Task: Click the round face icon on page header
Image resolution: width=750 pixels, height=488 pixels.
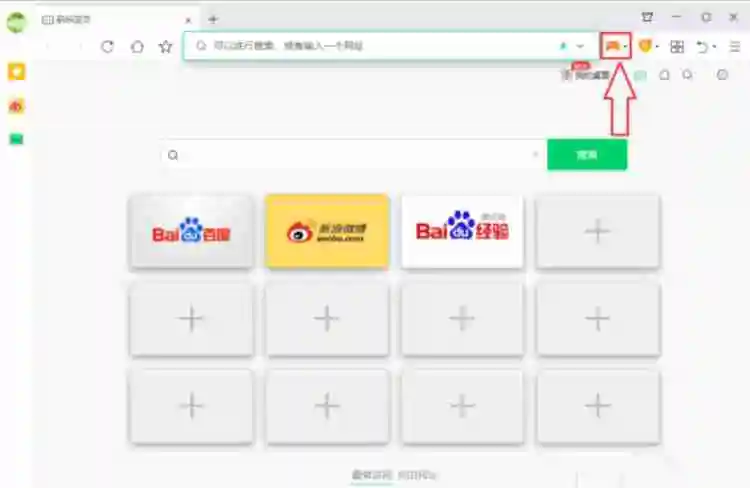Action: (x=722, y=75)
